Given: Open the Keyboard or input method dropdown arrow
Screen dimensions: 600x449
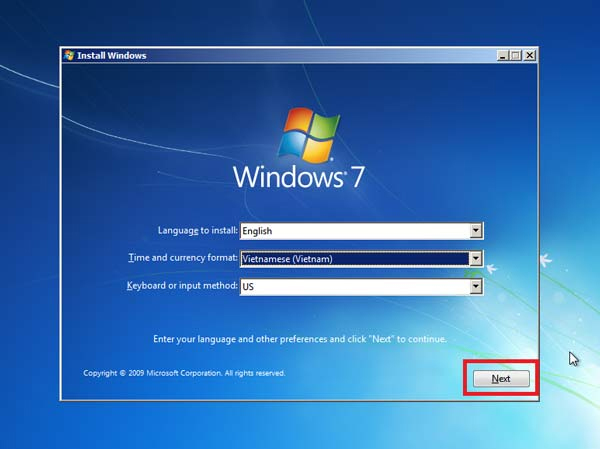Looking at the screenshot, I should [476, 286].
